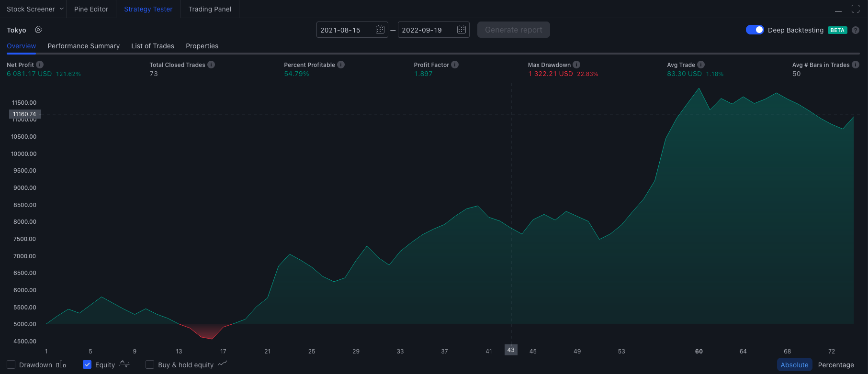Viewport: 868px width, 374px height.
Task: Expand Stock Screener dropdown arrow
Action: pos(61,9)
